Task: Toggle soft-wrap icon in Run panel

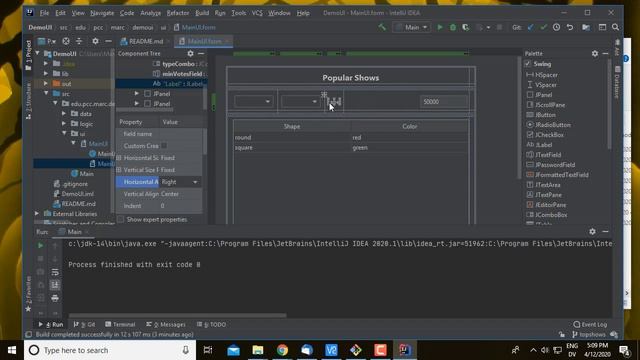Action: click(55, 272)
